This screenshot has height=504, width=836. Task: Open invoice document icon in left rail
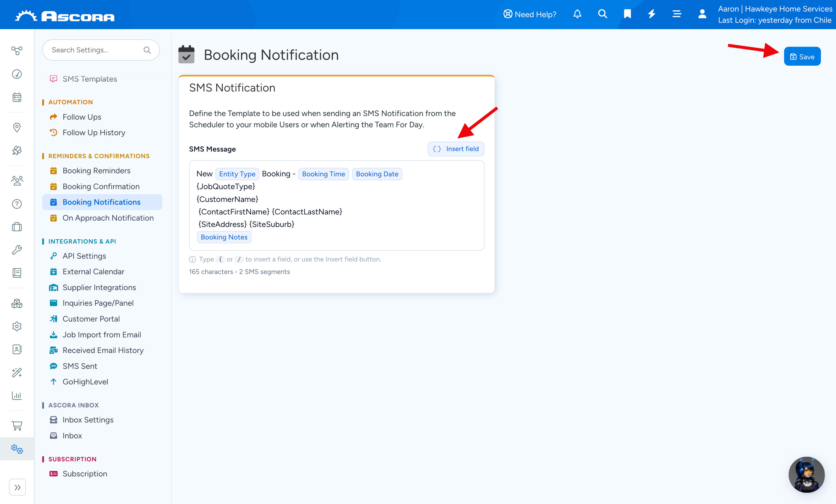17,273
